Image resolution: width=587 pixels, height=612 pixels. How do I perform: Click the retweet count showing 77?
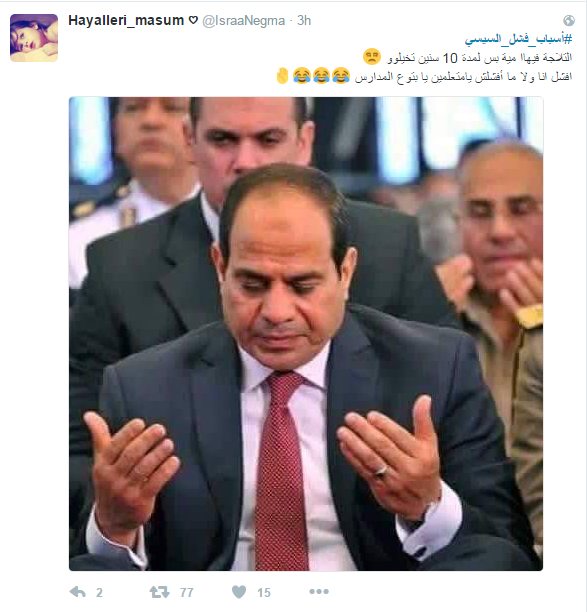187,592
